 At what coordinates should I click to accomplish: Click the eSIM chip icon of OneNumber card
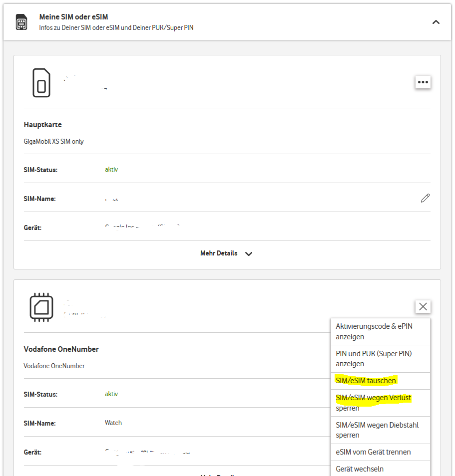(x=41, y=307)
